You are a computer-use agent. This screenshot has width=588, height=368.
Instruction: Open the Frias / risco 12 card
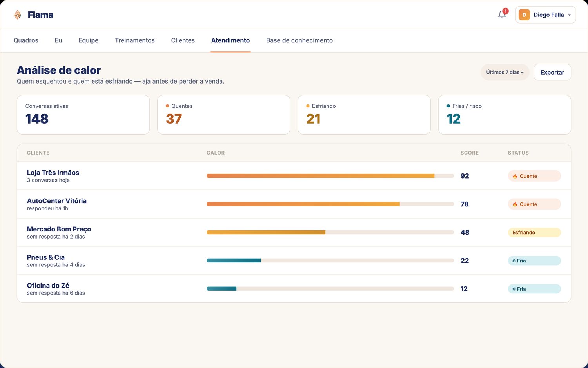pyautogui.click(x=505, y=115)
